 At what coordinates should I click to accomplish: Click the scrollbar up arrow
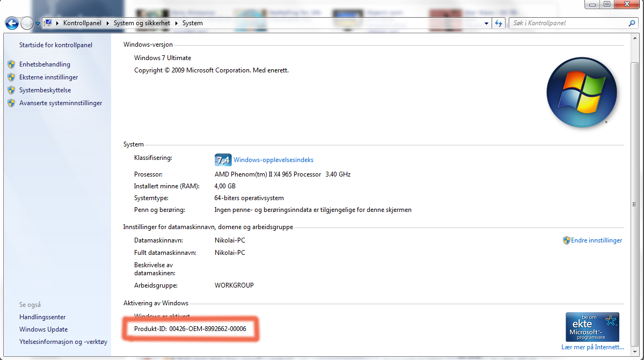635,38
